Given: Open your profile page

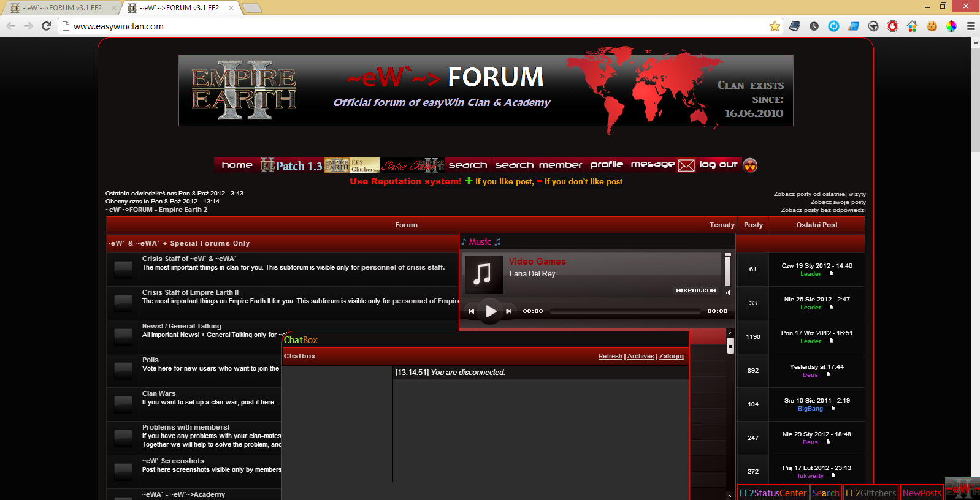Looking at the screenshot, I should tap(607, 165).
